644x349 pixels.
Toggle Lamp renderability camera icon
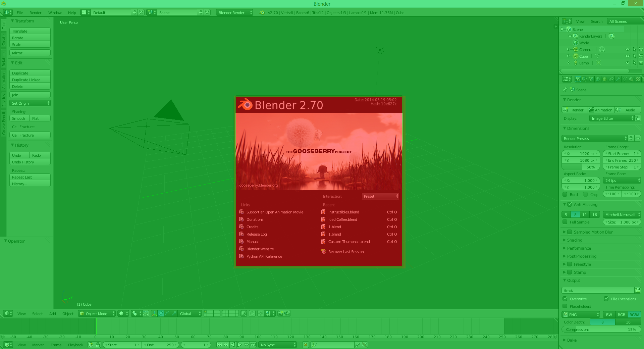point(641,63)
